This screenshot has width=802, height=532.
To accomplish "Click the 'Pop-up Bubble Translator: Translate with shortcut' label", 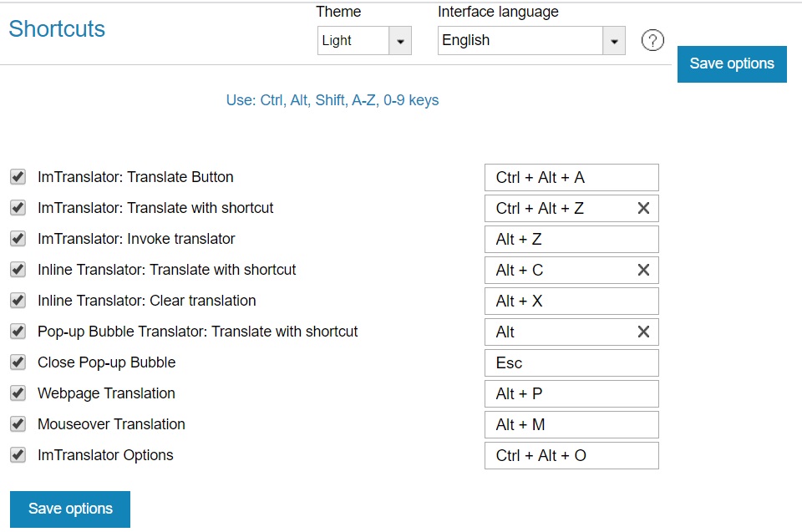I will (x=198, y=332).
